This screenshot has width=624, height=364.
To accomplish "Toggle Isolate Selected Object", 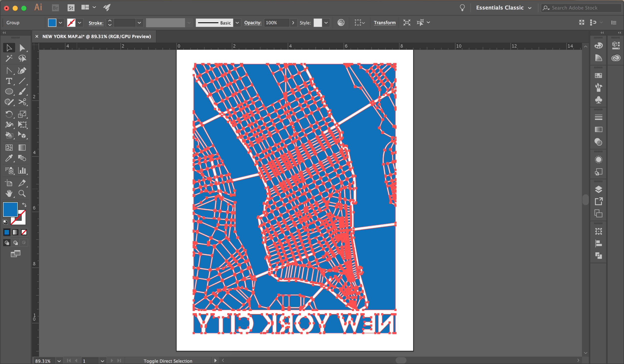I will pyautogui.click(x=407, y=23).
